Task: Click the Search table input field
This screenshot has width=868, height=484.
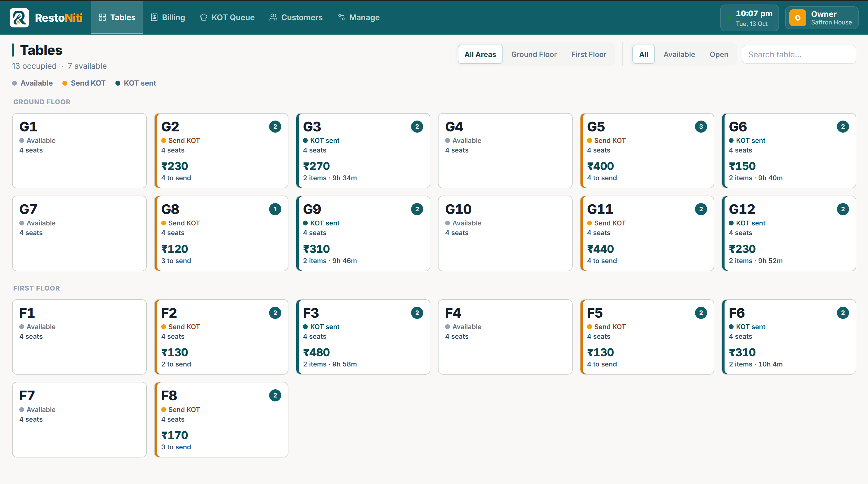Action: (798, 54)
